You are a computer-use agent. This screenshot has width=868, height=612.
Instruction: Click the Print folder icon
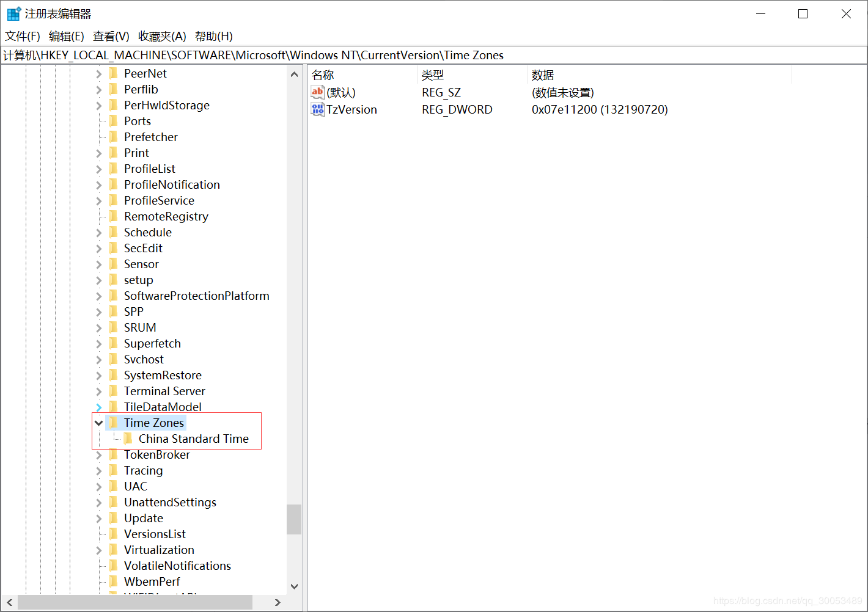113,153
